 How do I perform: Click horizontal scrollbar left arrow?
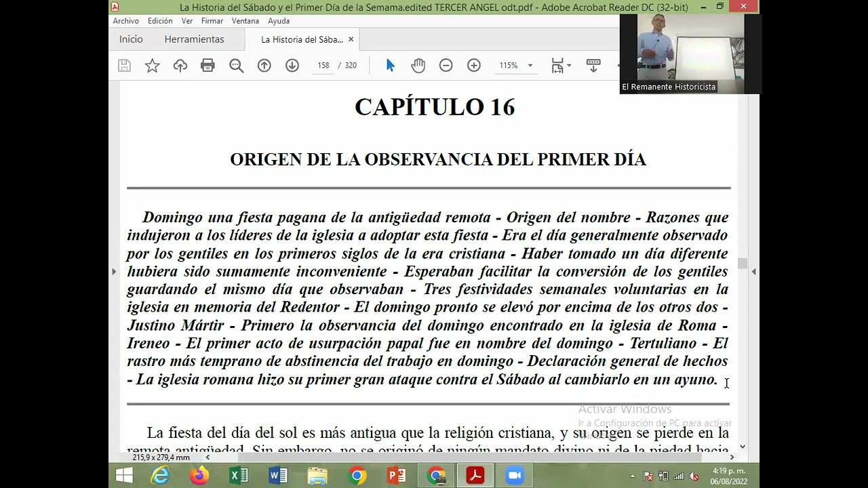[x=208, y=457]
